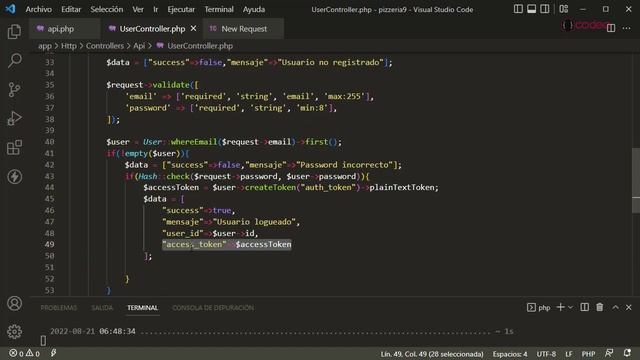
Task: Switch to the api.php tab
Action: 60,29
